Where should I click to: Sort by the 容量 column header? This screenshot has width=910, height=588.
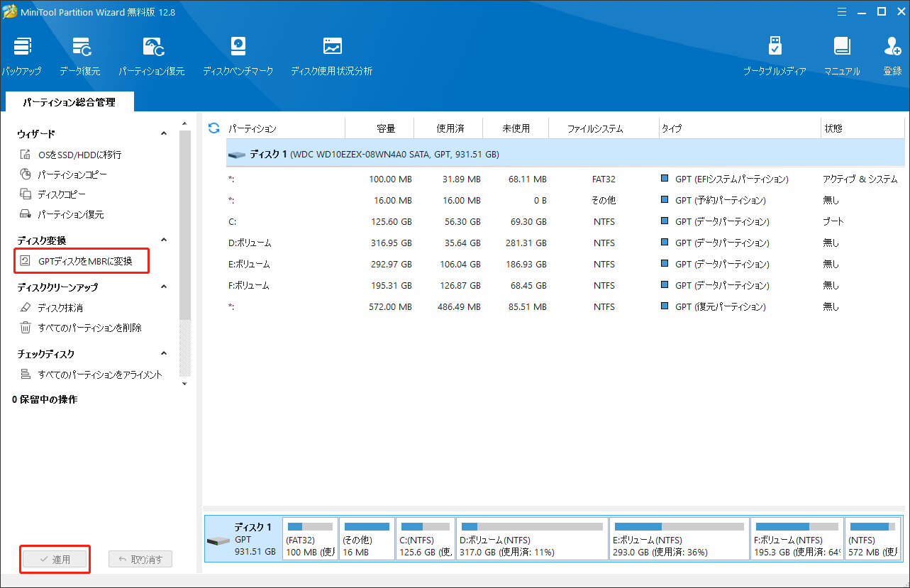pyautogui.click(x=379, y=128)
